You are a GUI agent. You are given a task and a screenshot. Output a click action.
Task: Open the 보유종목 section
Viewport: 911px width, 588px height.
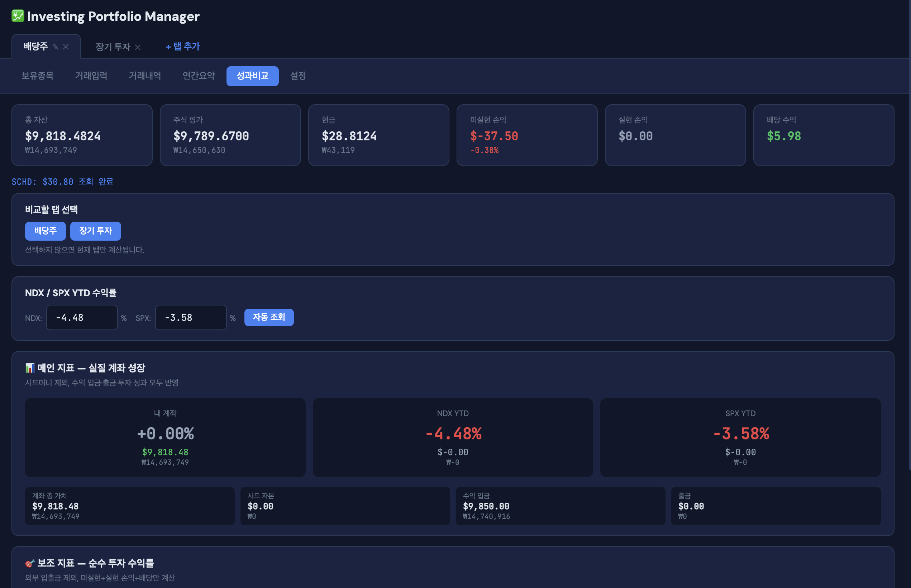[x=37, y=76]
